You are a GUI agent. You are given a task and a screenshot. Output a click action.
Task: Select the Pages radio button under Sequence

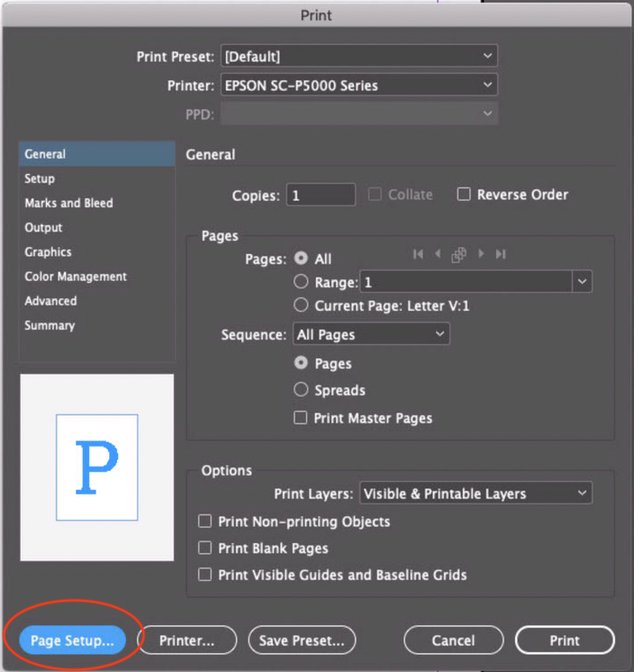(301, 363)
